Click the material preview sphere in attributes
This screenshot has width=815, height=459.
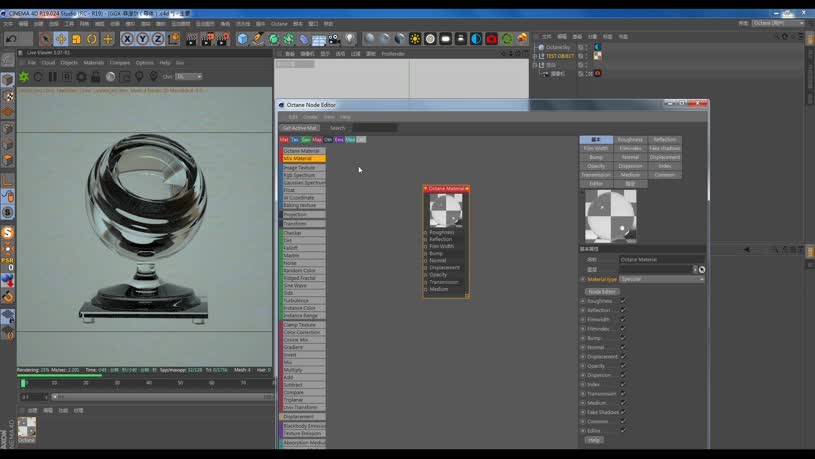pyautogui.click(x=611, y=216)
